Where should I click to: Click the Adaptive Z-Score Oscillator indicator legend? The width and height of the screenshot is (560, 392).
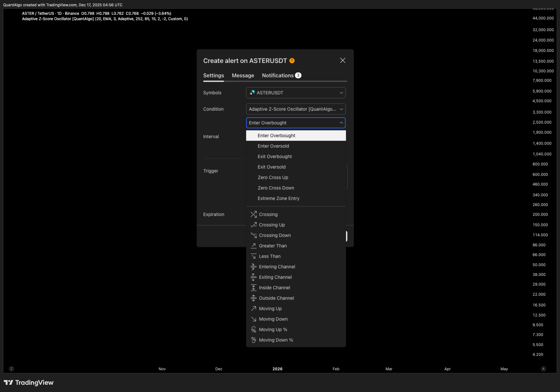point(105,19)
